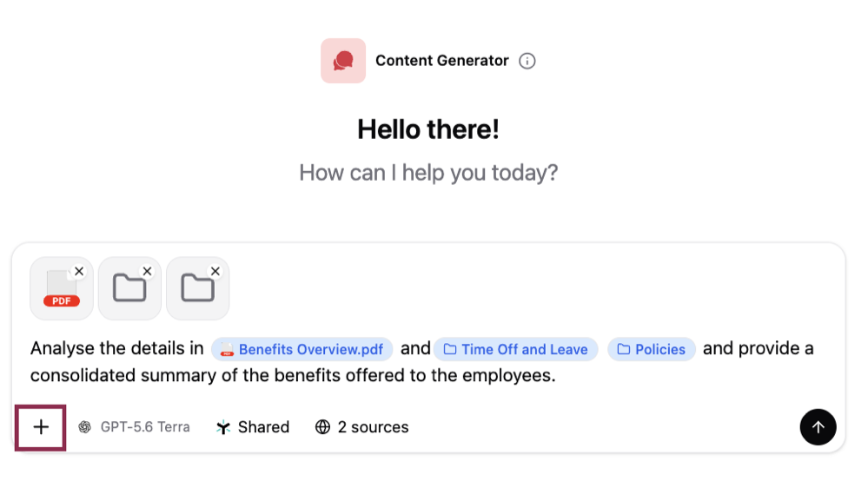
Task: Click the globe icon beside sources
Action: coord(322,427)
